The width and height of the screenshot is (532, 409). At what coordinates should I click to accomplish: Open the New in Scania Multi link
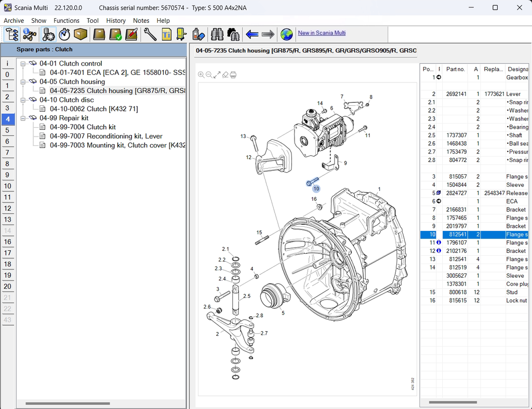322,33
